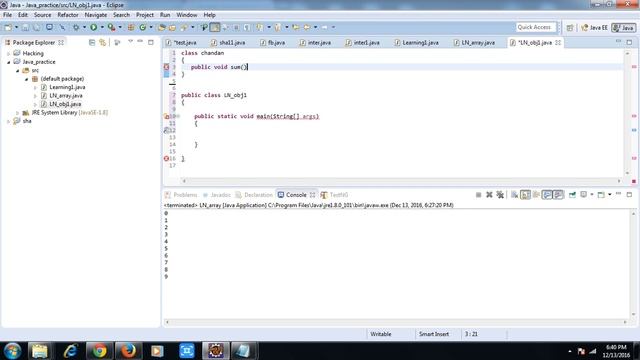Toggle Pin Console button
Screen dimensions: 640x360
coord(572,195)
